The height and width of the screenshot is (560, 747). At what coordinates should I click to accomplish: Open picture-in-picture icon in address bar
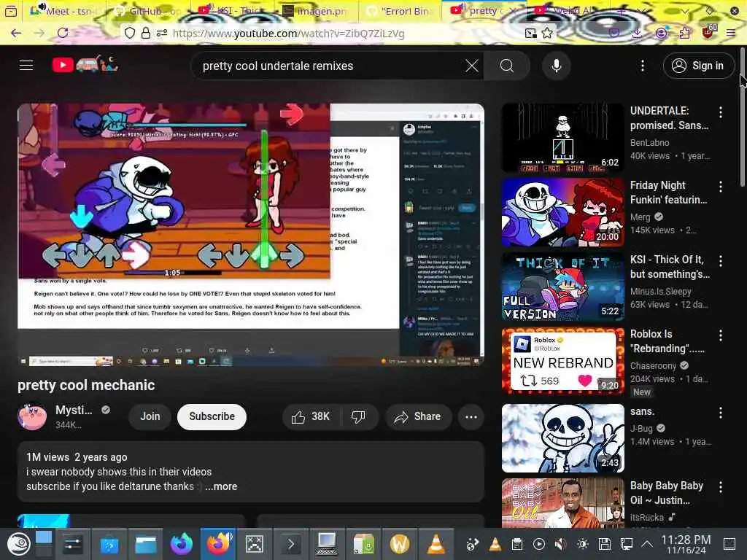[530, 33]
